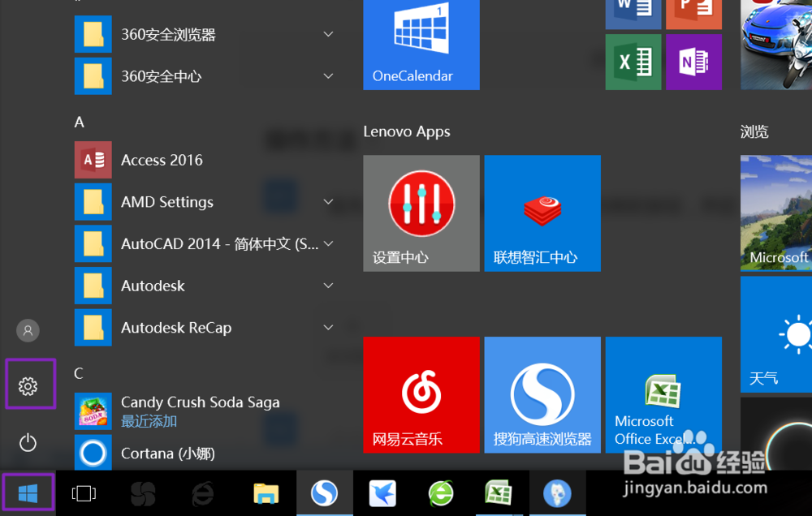Viewport: 812px width, 516px height.
Task: Open the 设置中心 tile
Action: click(421, 213)
